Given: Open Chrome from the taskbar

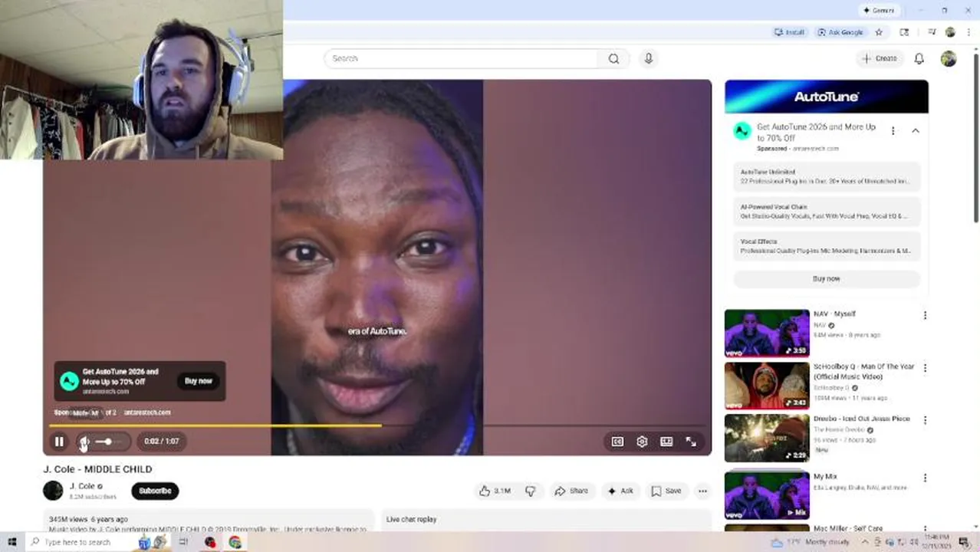Looking at the screenshot, I should click(x=235, y=542).
